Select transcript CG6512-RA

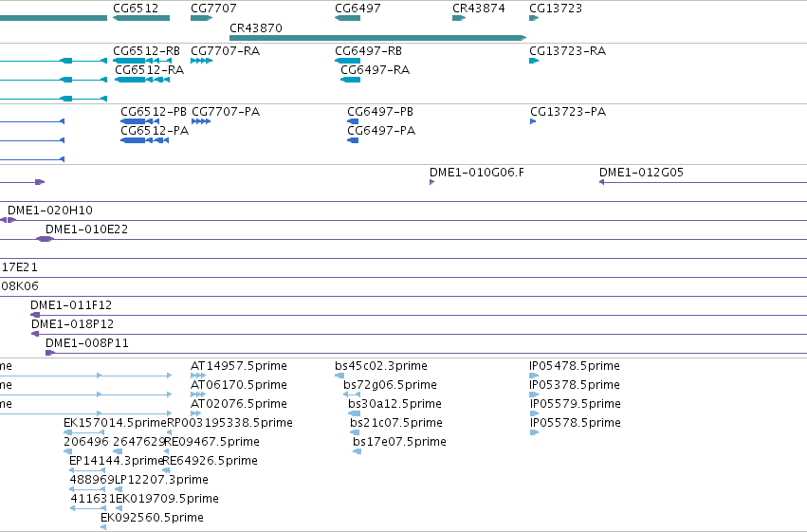[x=142, y=80]
